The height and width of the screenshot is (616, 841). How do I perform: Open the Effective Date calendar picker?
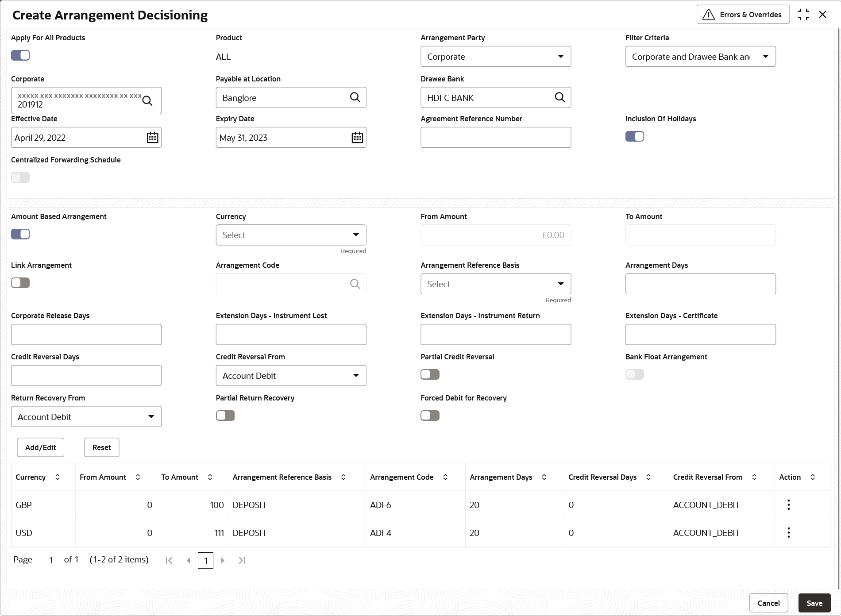pyautogui.click(x=152, y=138)
